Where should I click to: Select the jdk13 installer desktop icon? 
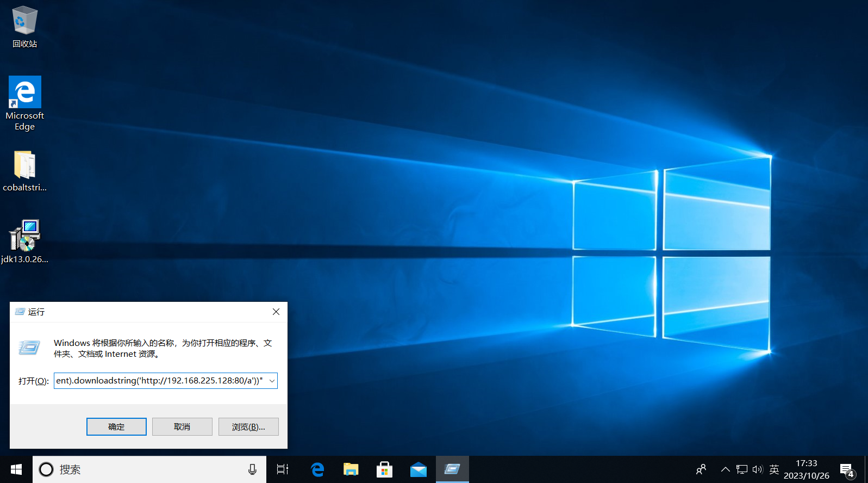(x=24, y=236)
